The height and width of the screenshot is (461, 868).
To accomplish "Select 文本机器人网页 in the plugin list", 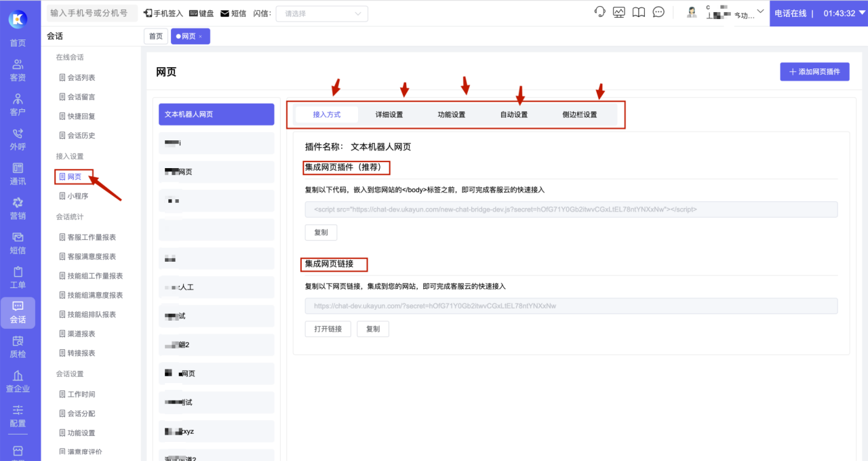I will [x=216, y=115].
